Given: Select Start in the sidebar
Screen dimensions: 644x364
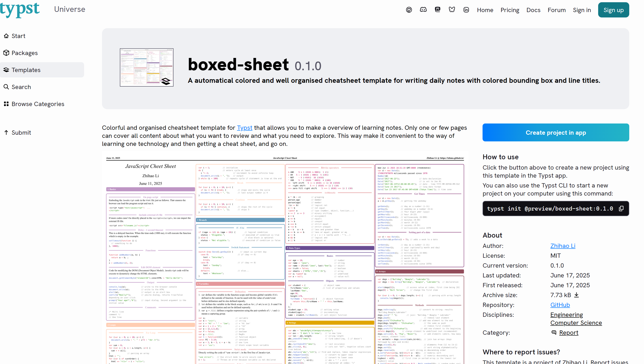Looking at the screenshot, I should click(42, 36).
